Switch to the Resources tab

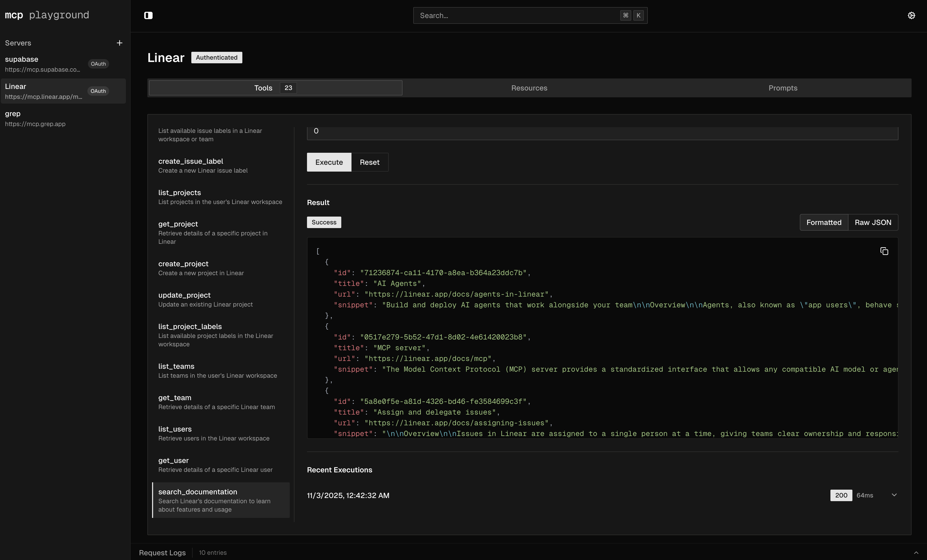(x=529, y=88)
